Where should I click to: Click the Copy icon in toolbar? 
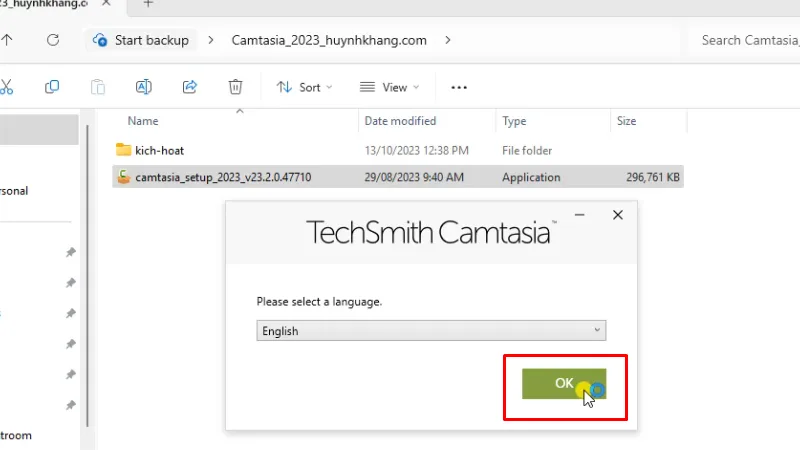(52, 87)
